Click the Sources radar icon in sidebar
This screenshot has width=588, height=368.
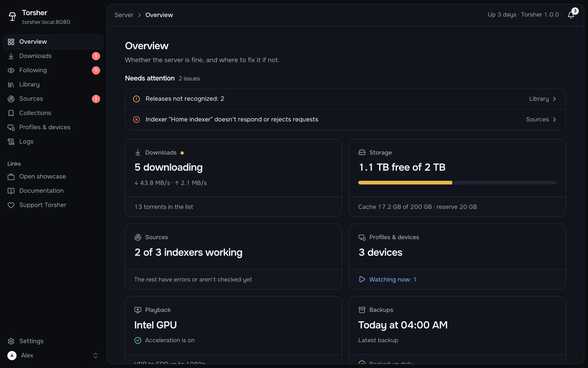(11, 99)
